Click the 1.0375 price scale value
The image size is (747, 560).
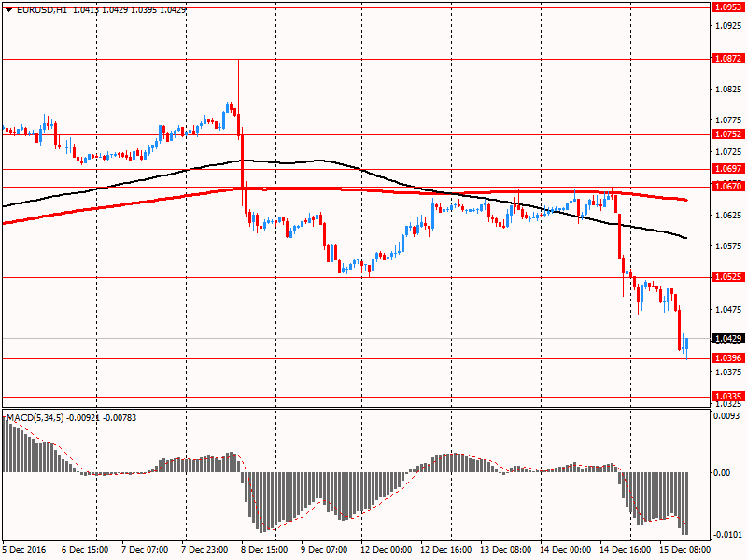pos(728,371)
